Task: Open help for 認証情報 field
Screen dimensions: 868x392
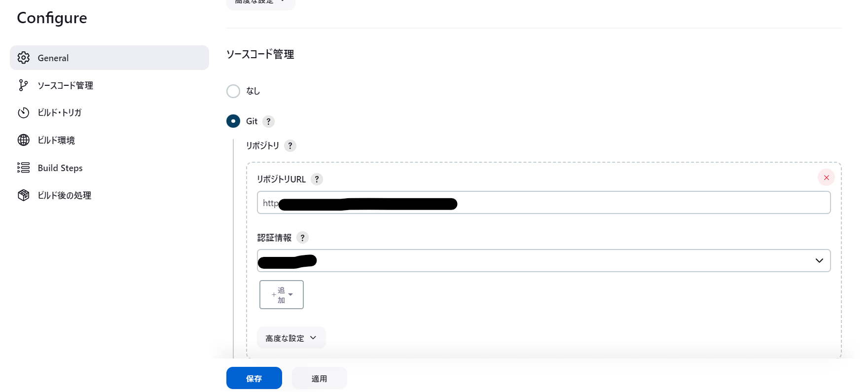Action: [x=302, y=238]
